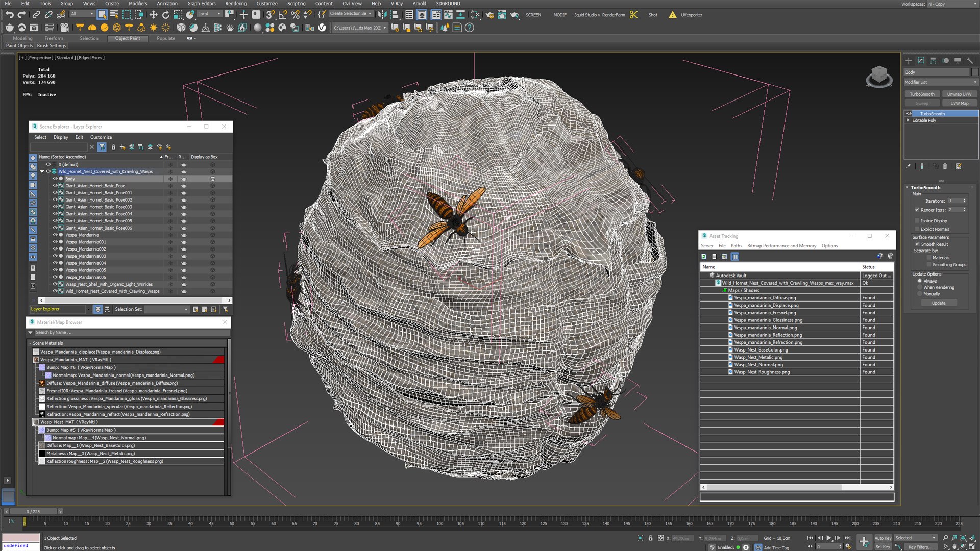Collapse Wild_Hornet_Nest layer in Scene Explorer

click(42, 171)
